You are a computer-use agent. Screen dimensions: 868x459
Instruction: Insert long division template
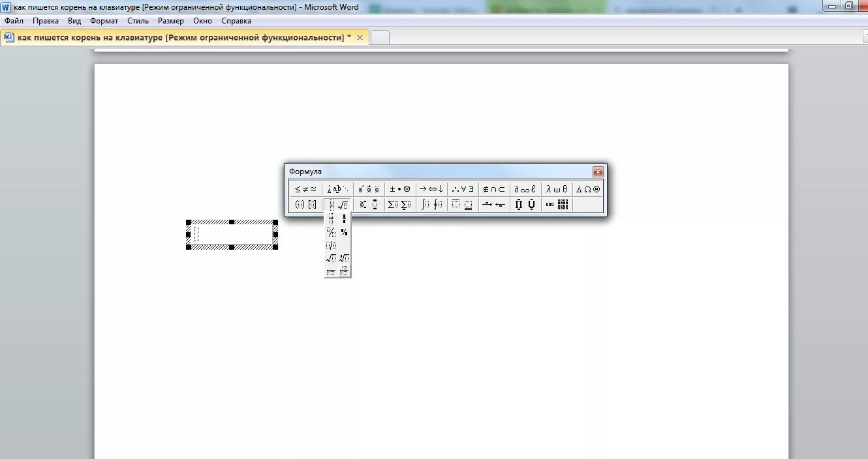point(331,271)
